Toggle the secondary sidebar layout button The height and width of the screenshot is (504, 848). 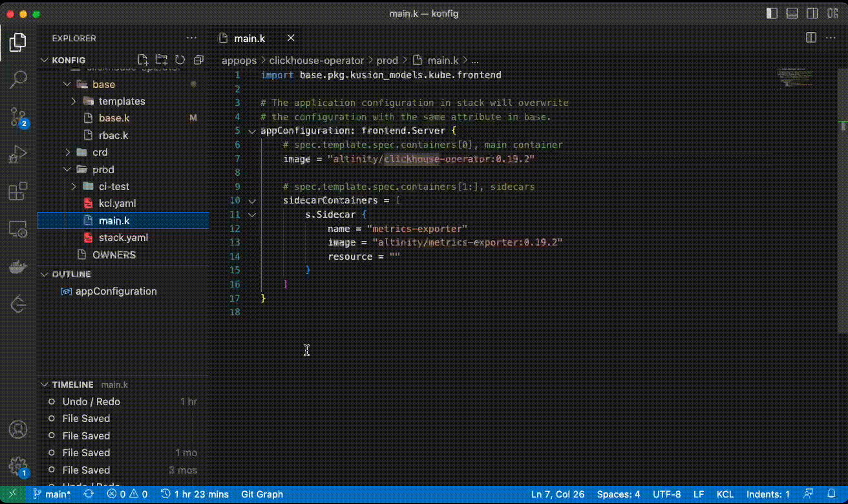click(812, 14)
